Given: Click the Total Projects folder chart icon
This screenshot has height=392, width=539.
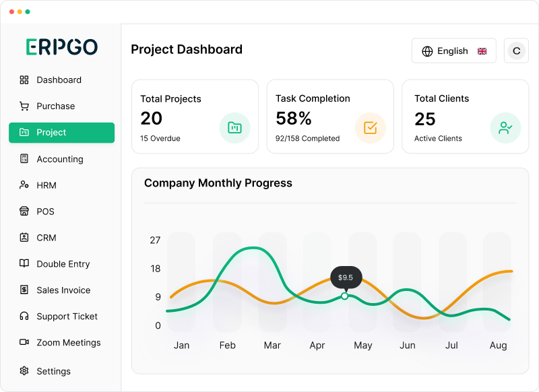Looking at the screenshot, I should point(234,128).
